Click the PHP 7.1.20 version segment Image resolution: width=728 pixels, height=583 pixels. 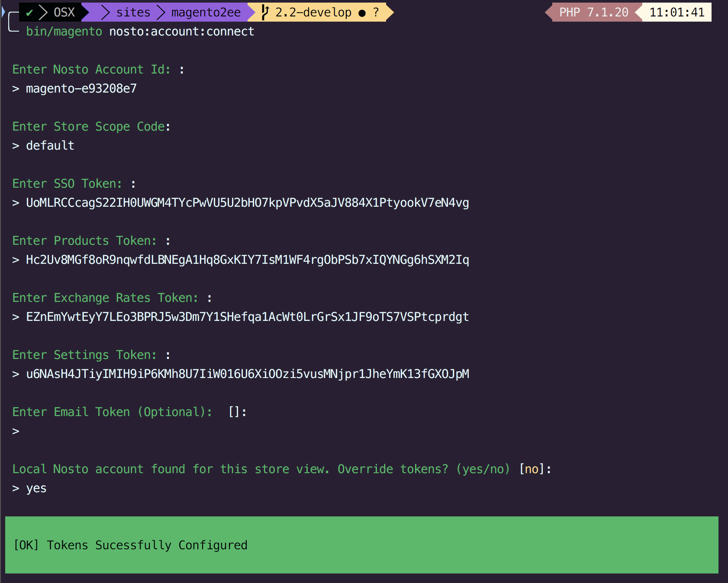(593, 13)
